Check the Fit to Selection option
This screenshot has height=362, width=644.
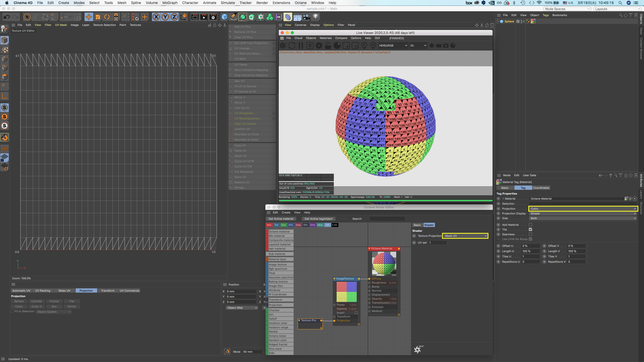pyautogui.click(x=12, y=311)
